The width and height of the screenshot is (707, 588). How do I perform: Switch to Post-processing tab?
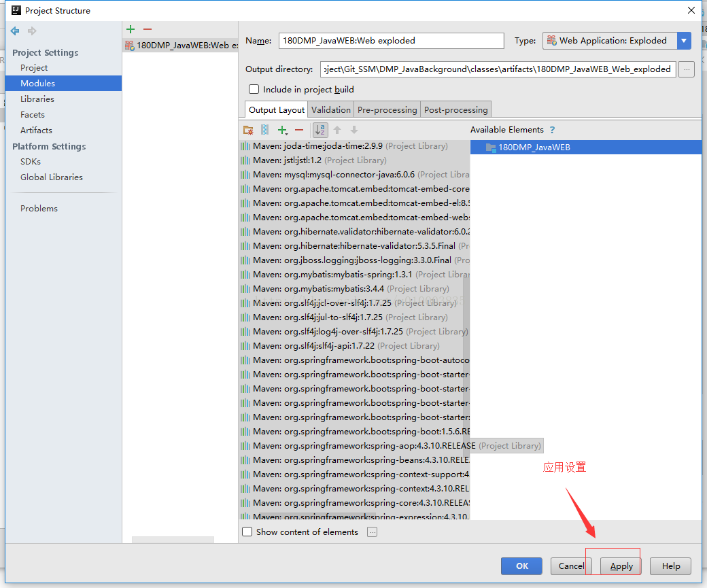(x=456, y=110)
